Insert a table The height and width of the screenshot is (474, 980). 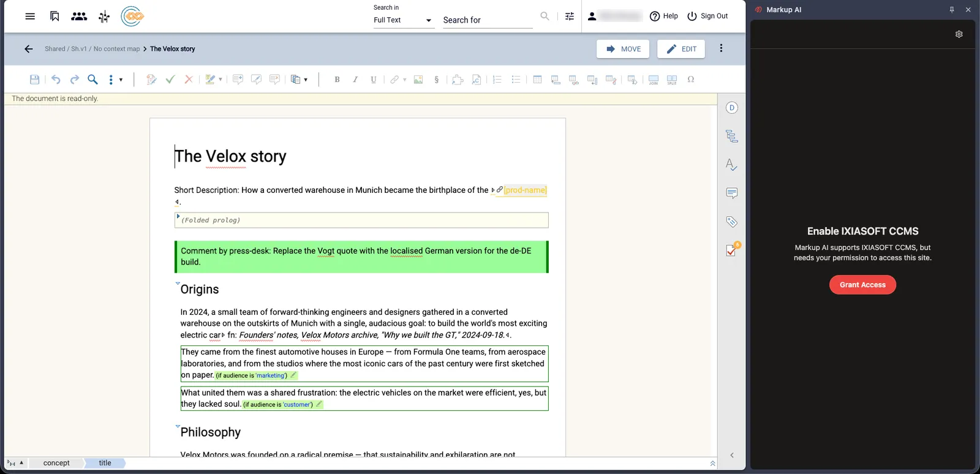537,80
